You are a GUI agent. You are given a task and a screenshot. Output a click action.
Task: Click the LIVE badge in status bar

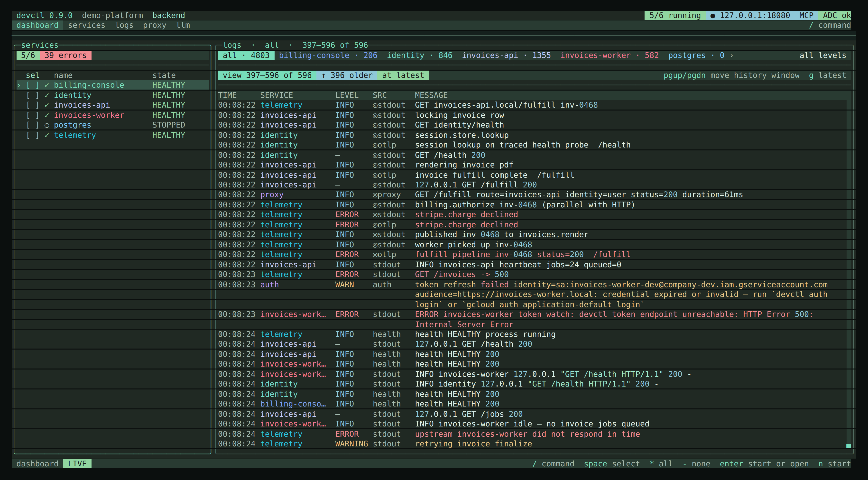point(77,463)
